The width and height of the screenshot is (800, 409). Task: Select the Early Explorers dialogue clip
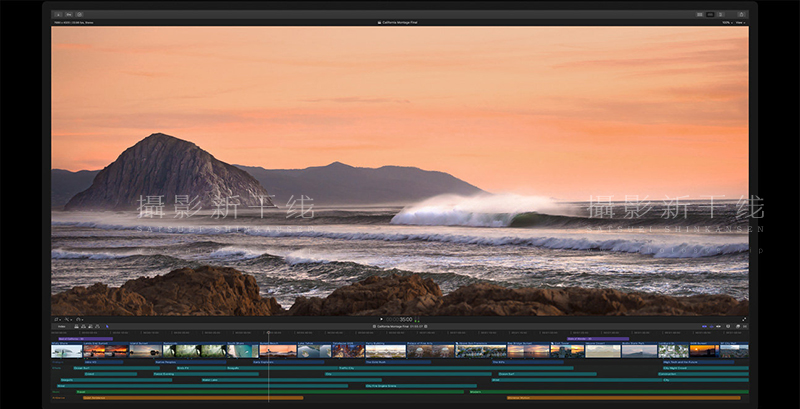click(288, 362)
